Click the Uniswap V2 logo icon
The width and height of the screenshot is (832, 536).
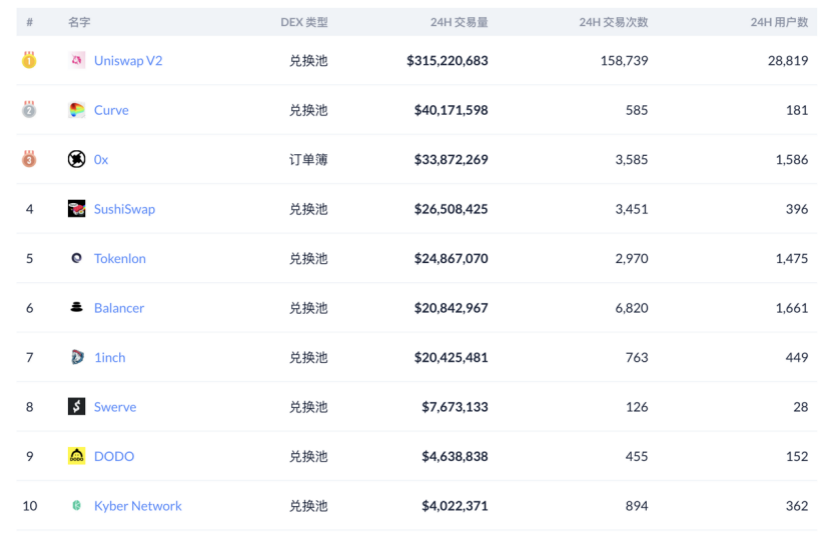pos(76,60)
